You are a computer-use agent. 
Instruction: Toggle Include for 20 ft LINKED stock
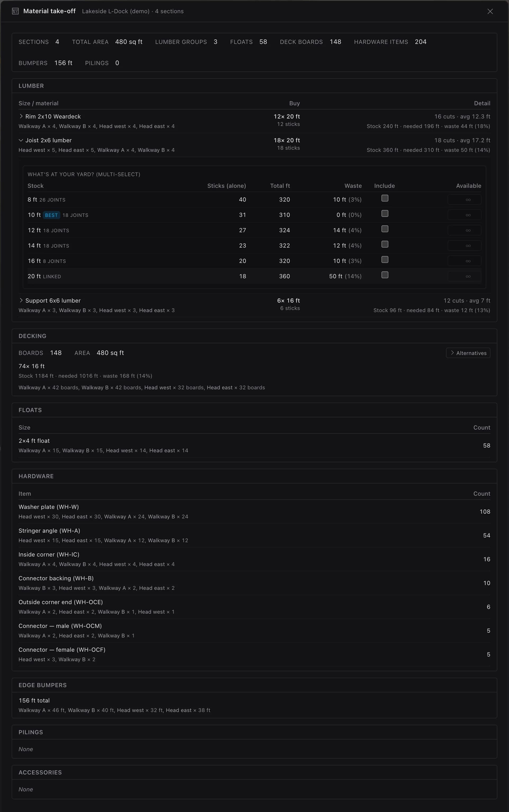tap(385, 275)
